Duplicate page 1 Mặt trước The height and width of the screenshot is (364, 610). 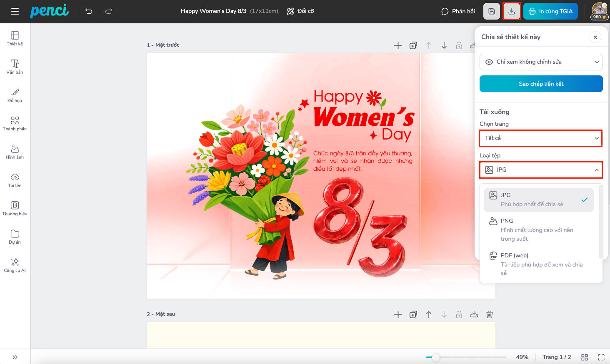[413, 45]
